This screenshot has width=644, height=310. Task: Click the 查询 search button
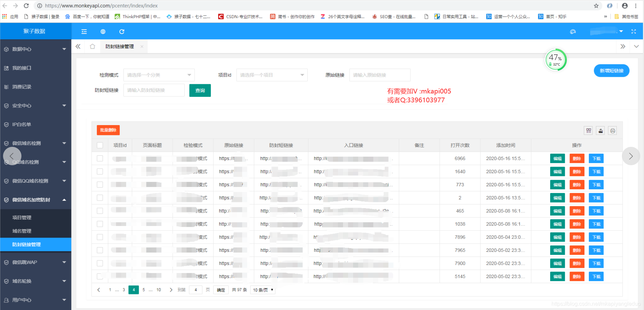(x=200, y=90)
